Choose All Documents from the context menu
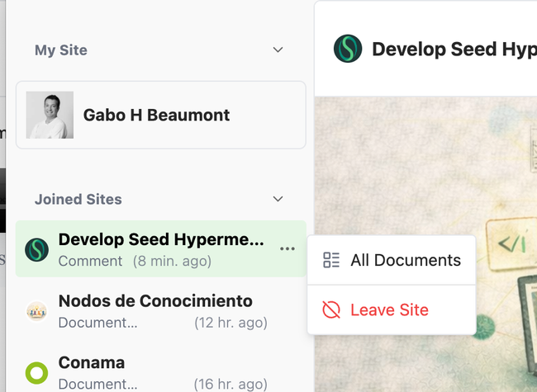 click(x=392, y=260)
